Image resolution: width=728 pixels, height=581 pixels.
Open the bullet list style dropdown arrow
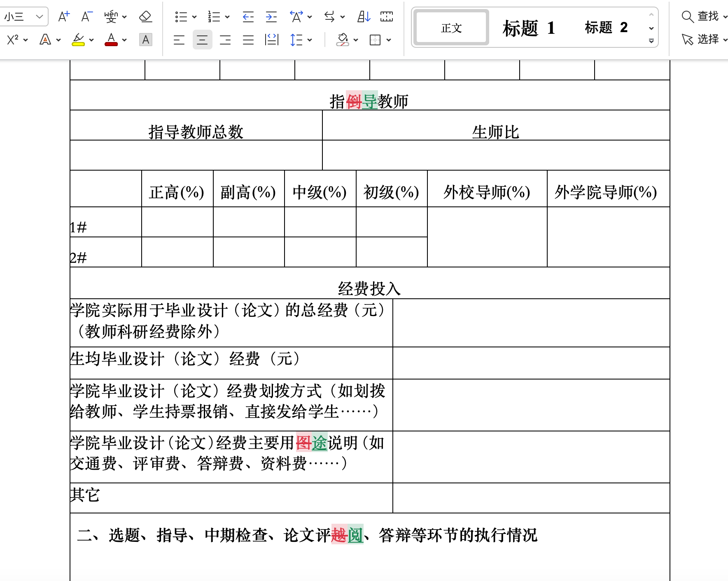(x=194, y=17)
